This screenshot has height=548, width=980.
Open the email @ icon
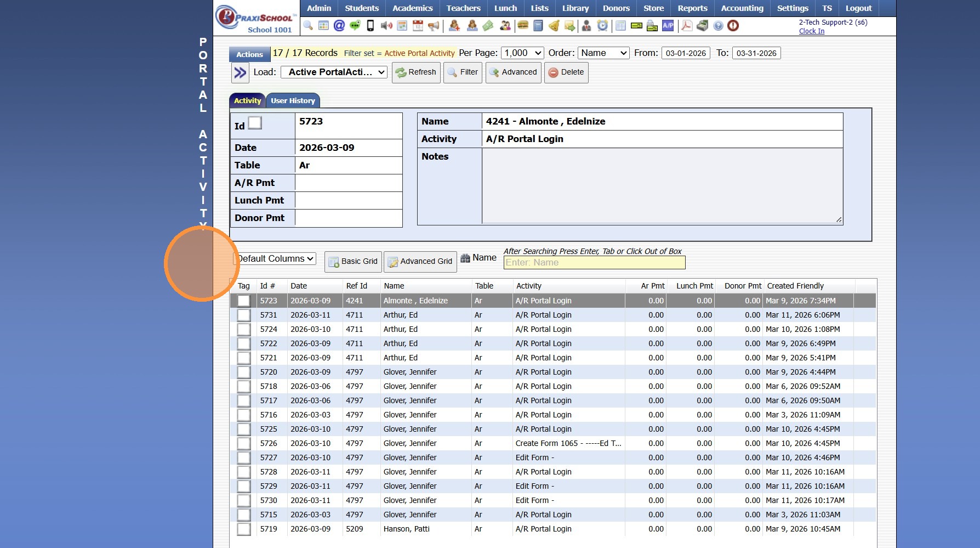click(339, 25)
